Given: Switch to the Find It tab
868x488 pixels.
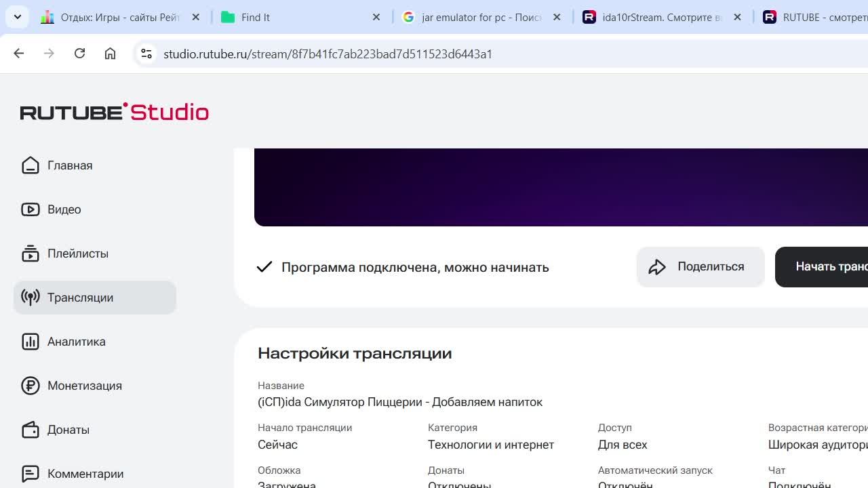Looking at the screenshot, I should pyautogui.click(x=298, y=18).
